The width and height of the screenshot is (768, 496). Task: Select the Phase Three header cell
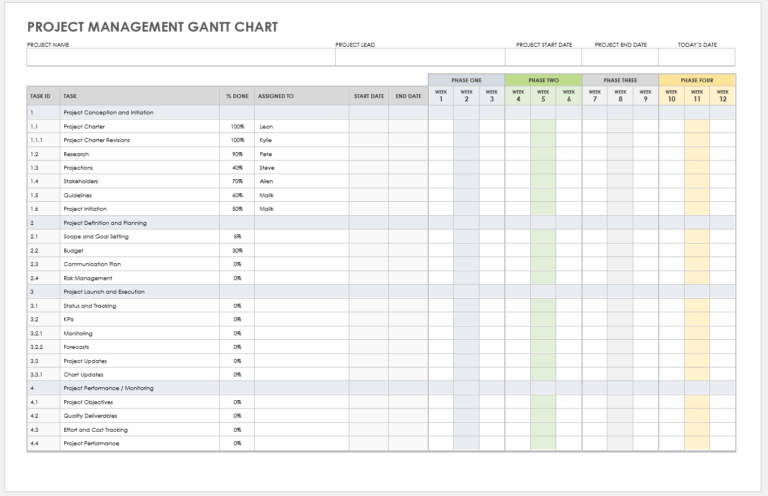point(620,80)
